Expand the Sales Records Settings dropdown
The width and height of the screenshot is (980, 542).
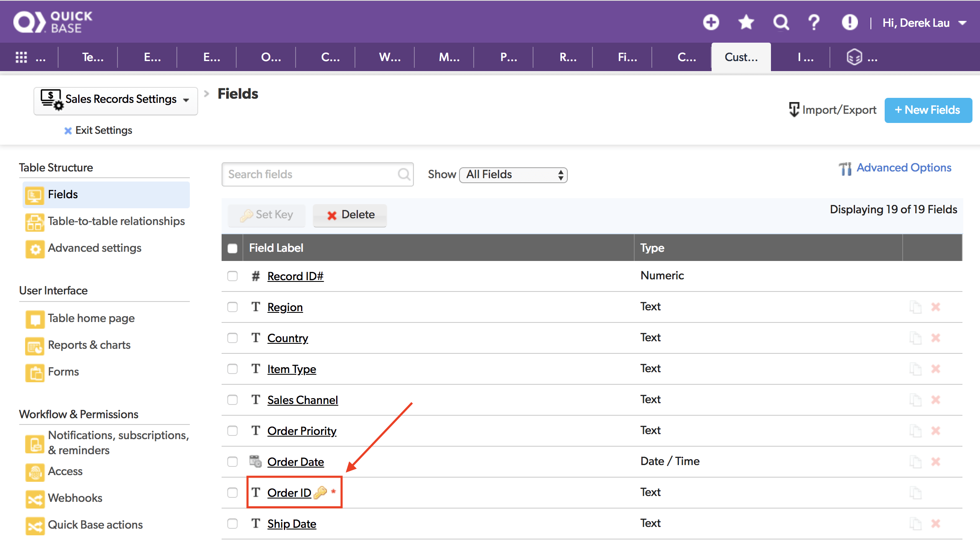tap(116, 100)
